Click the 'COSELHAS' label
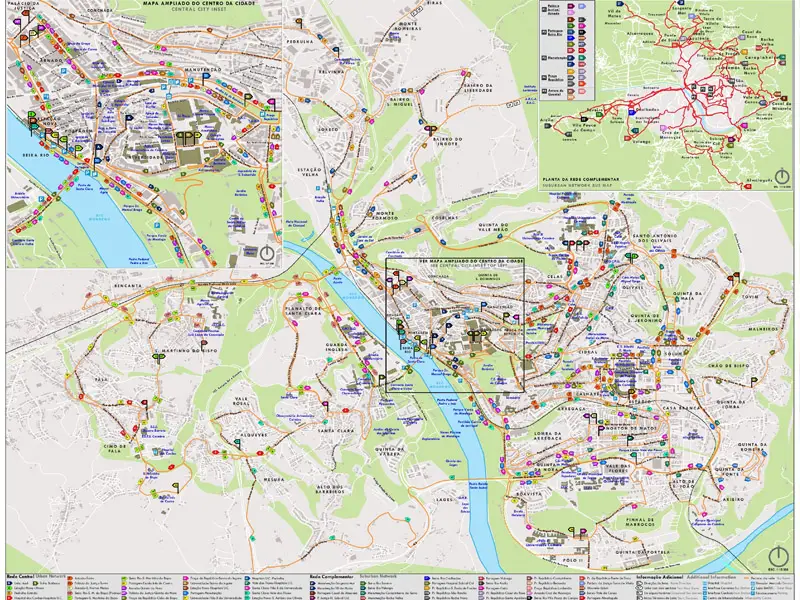Screen dimensions: 800x600 (x=444, y=217)
